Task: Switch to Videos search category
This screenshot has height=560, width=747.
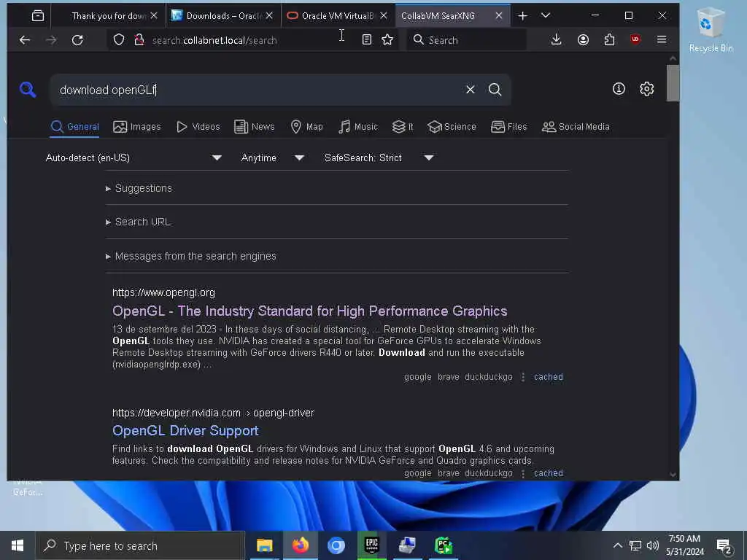Action: tap(198, 127)
